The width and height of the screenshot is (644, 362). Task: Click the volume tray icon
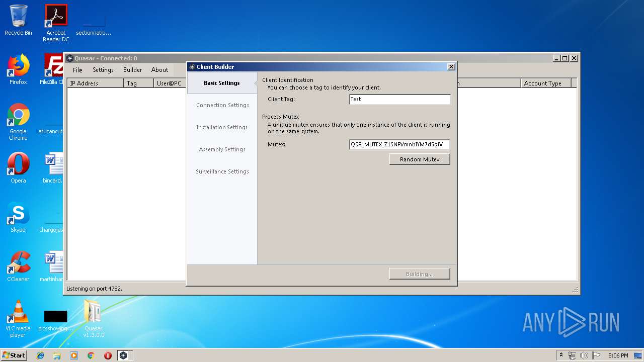click(x=584, y=355)
